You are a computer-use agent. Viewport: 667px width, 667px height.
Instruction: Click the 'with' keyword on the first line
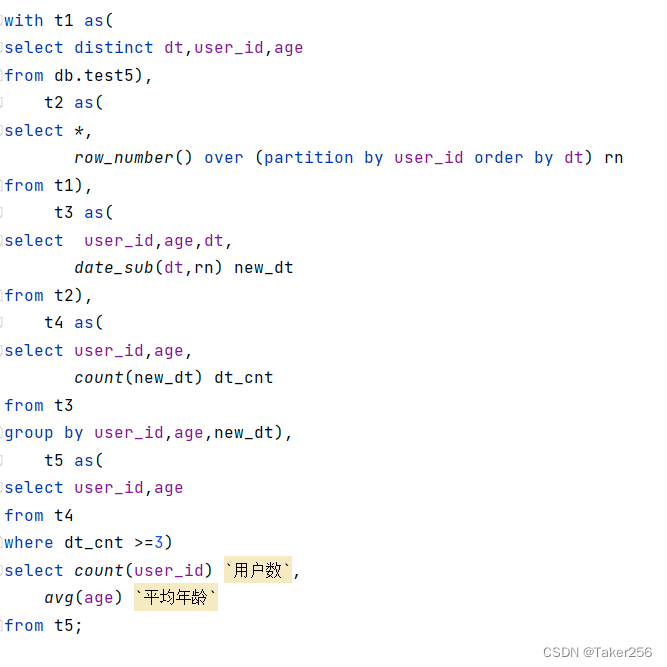click(x=24, y=20)
